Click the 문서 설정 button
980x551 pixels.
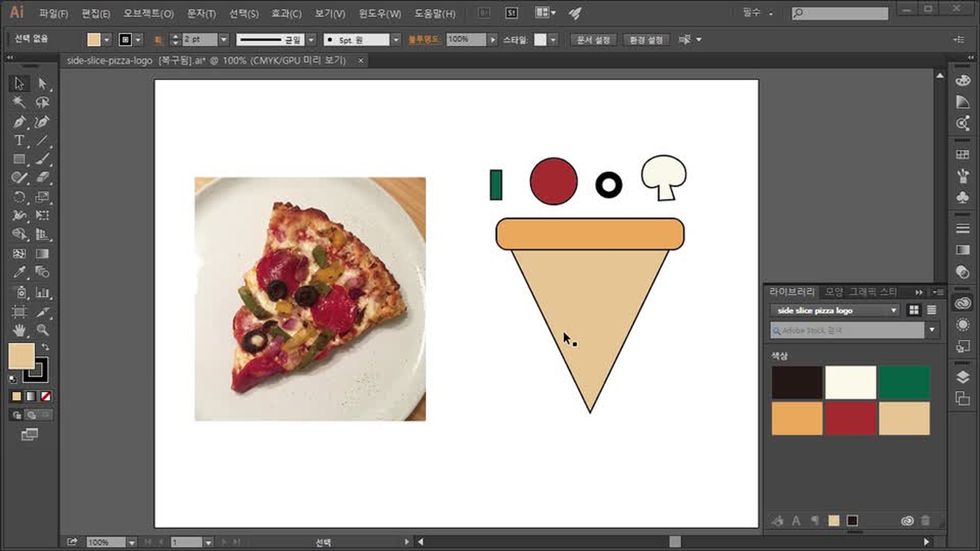point(593,39)
